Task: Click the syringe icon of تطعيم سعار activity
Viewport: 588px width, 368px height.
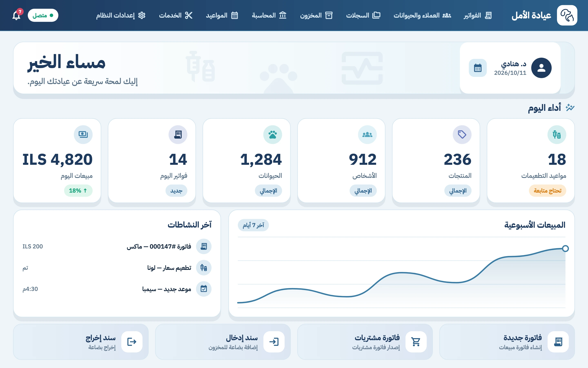Action: tap(204, 268)
